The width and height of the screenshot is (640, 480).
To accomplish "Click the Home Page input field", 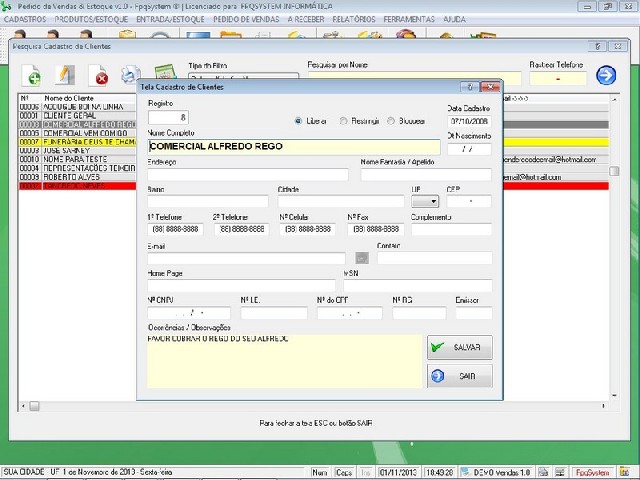I will pos(241,285).
